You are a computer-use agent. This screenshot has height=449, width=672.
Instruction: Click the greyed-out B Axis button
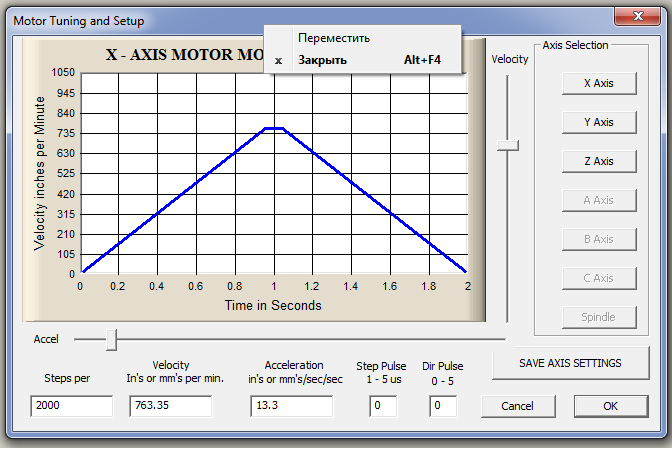pos(599,239)
